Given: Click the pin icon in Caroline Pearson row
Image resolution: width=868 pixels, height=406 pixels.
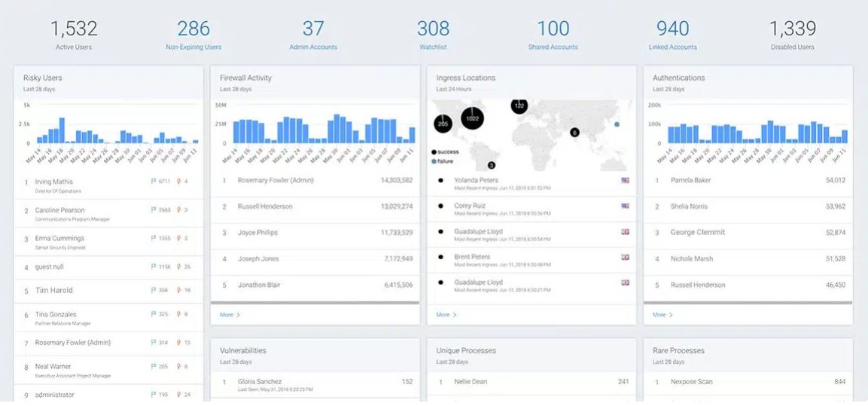Looking at the screenshot, I should 179,210.
